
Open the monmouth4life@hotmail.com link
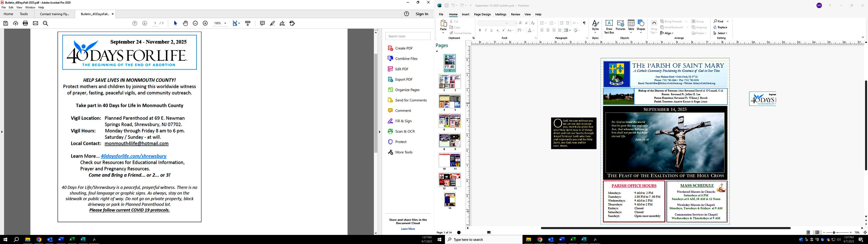137,144
